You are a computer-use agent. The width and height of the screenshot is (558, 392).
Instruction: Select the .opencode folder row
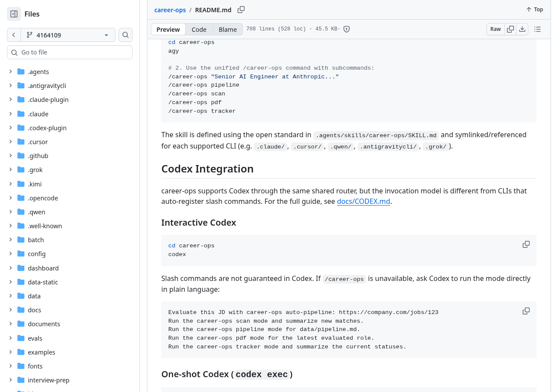[70, 198]
